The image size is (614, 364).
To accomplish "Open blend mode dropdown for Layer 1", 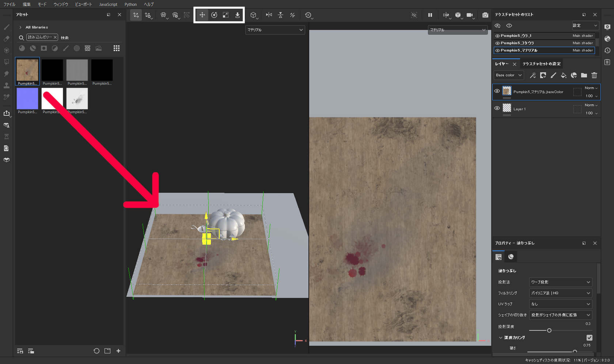I will click(x=591, y=105).
